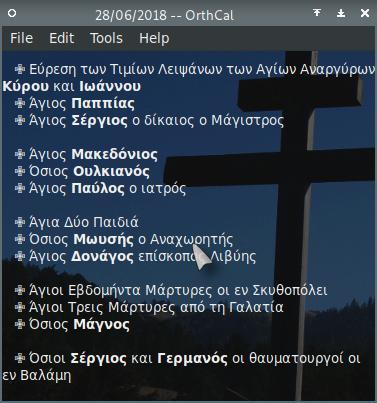Select the entry Άγιος Παππίας

[82, 103]
